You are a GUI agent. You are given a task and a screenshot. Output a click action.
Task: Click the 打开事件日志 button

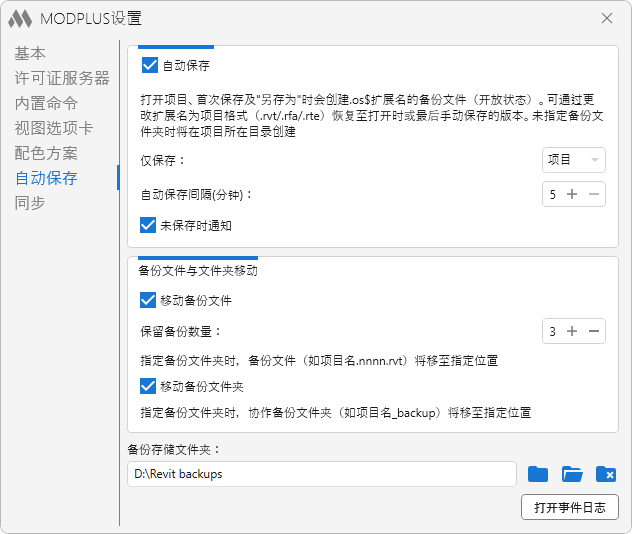tap(570, 507)
